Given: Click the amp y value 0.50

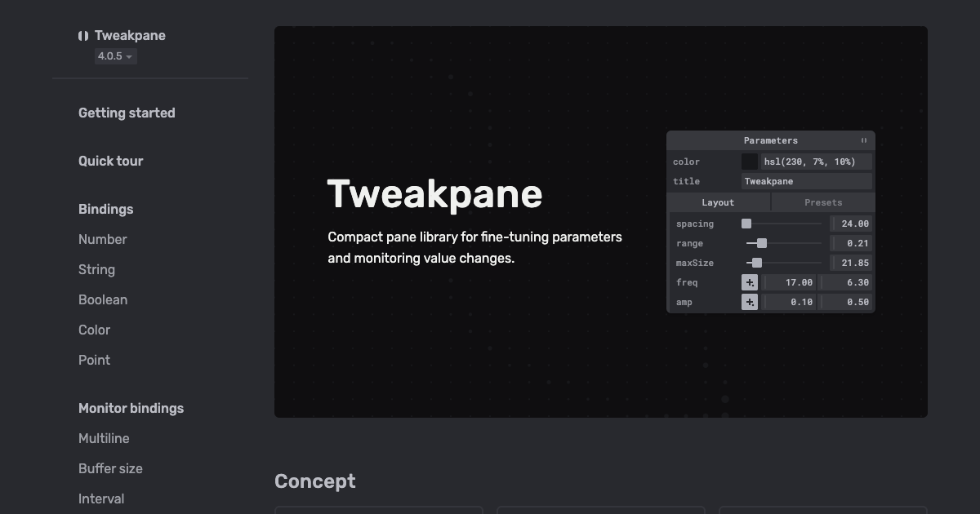Looking at the screenshot, I should (845, 302).
